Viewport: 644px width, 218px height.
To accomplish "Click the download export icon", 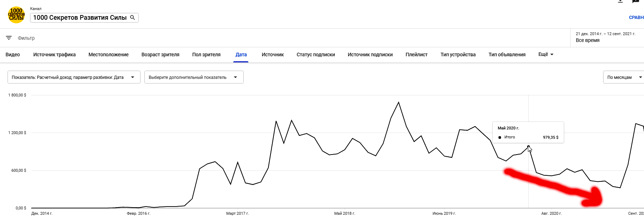I will [x=620, y=1].
